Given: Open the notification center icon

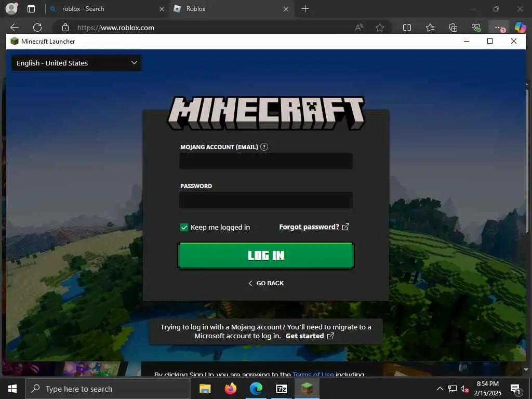Looking at the screenshot, I should pos(515,389).
